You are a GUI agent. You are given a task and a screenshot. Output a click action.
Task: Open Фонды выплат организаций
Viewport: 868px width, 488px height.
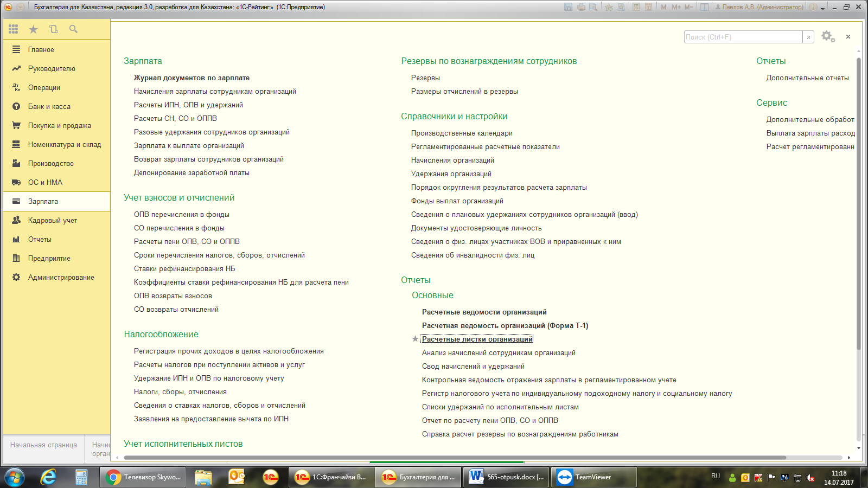click(x=457, y=201)
